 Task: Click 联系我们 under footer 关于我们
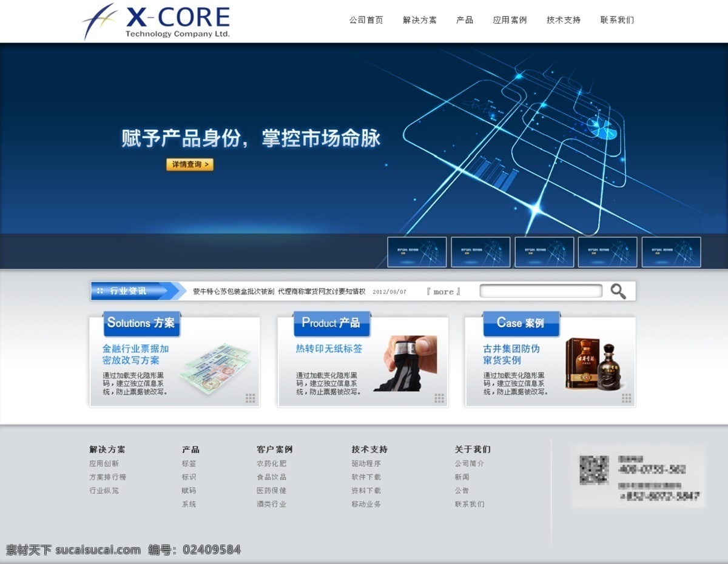click(x=470, y=504)
